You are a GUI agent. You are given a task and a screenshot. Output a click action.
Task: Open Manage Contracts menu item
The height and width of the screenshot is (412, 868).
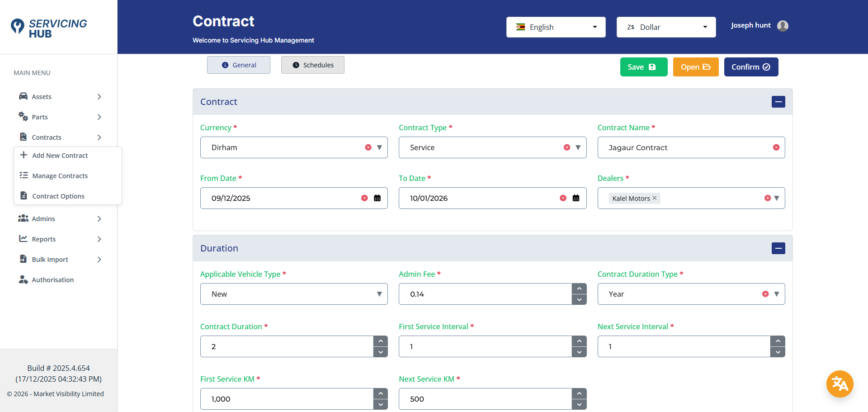pos(60,176)
